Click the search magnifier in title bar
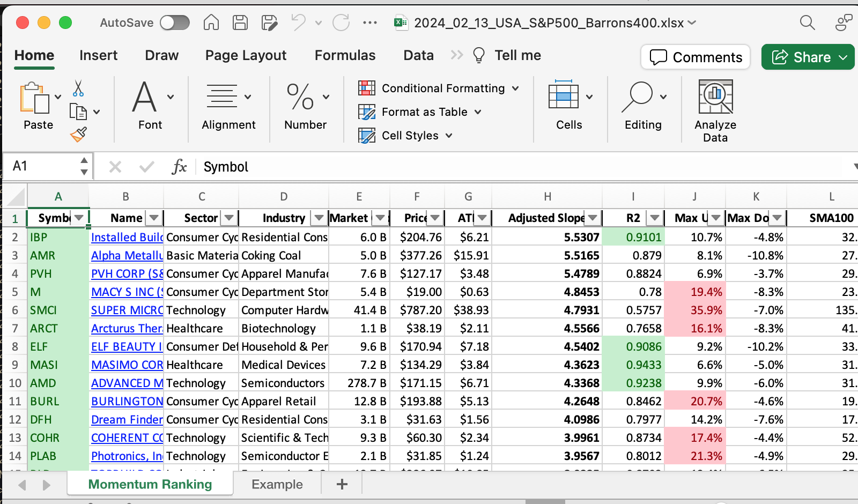Viewport: 858px width, 504px height. pyautogui.click(x=807, y=23)
